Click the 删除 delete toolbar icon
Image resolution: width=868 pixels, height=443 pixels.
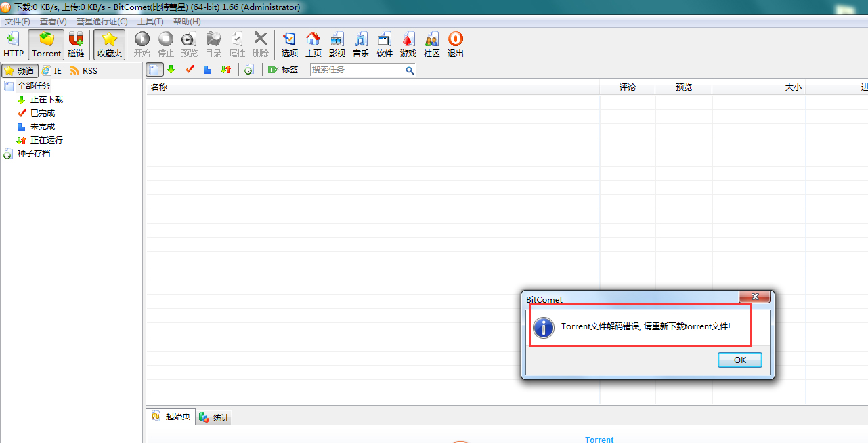coord(261,44)
